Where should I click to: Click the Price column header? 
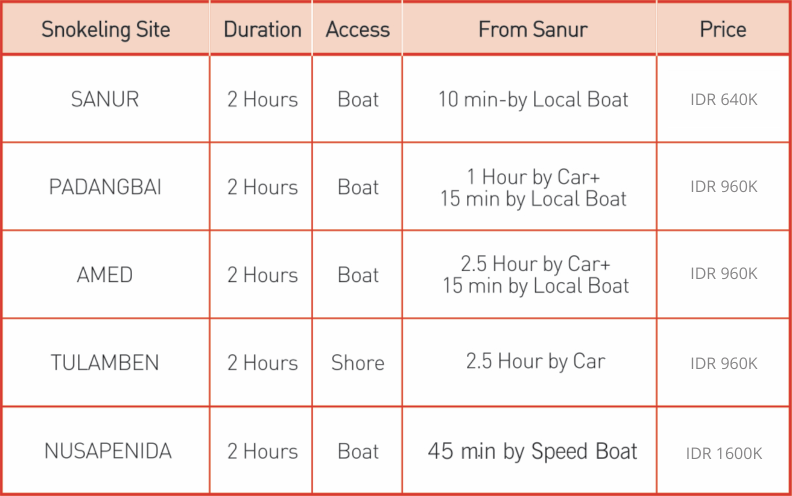coord(723,29)
